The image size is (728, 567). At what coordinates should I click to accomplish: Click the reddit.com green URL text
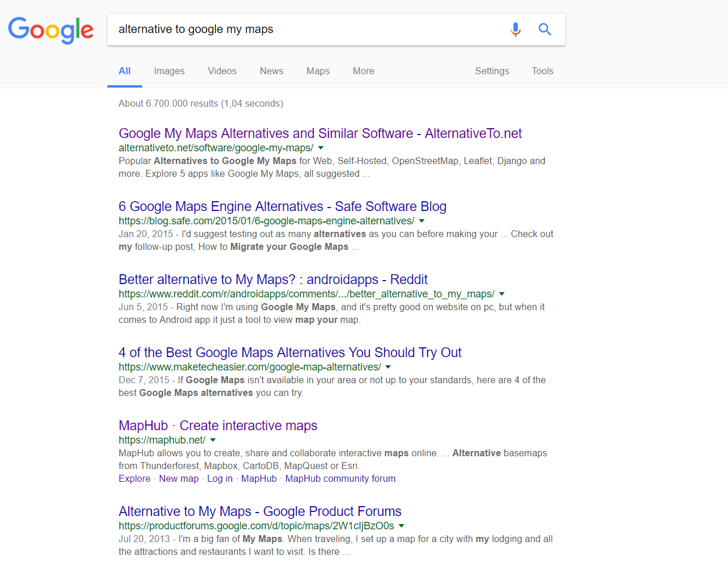point(306,294)
